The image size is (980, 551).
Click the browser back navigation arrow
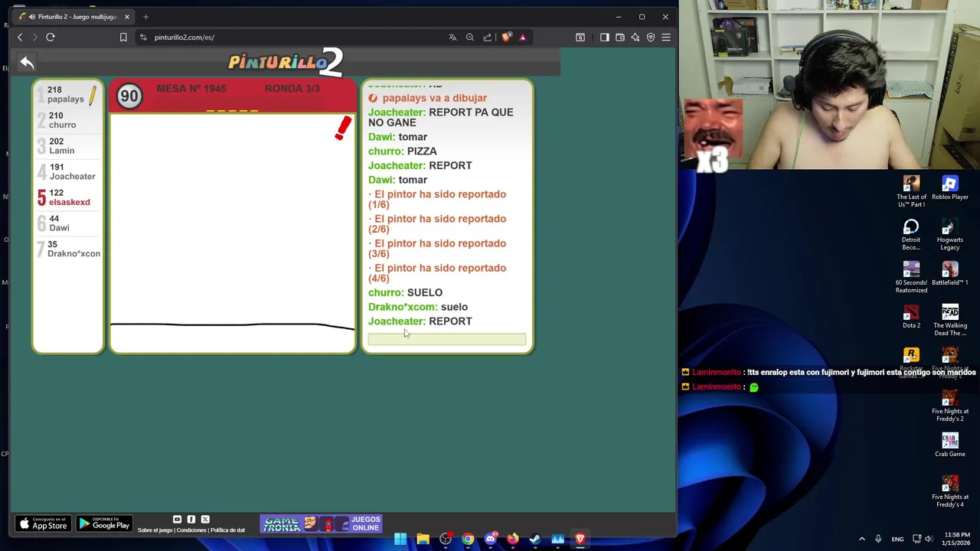[x=20, y=37]
